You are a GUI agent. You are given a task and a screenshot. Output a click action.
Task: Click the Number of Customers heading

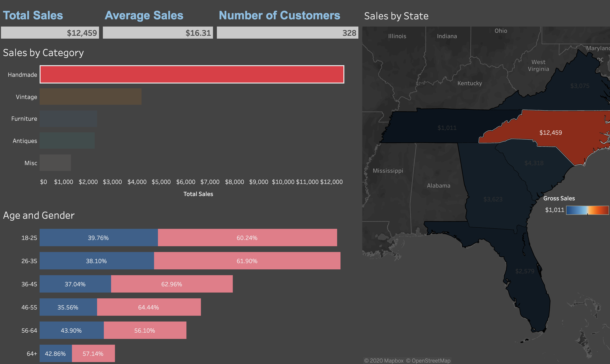point(279,15)
